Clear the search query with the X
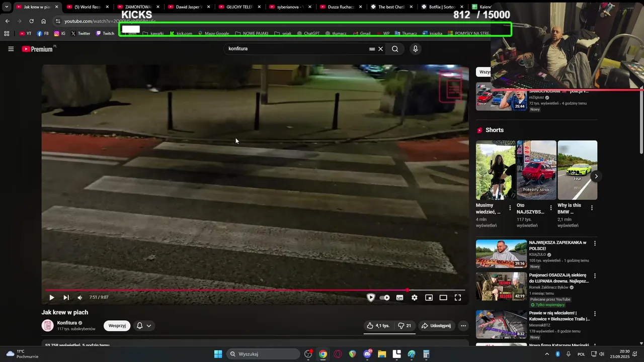Viewport: 644px width, 362px height. click(381, 49)
